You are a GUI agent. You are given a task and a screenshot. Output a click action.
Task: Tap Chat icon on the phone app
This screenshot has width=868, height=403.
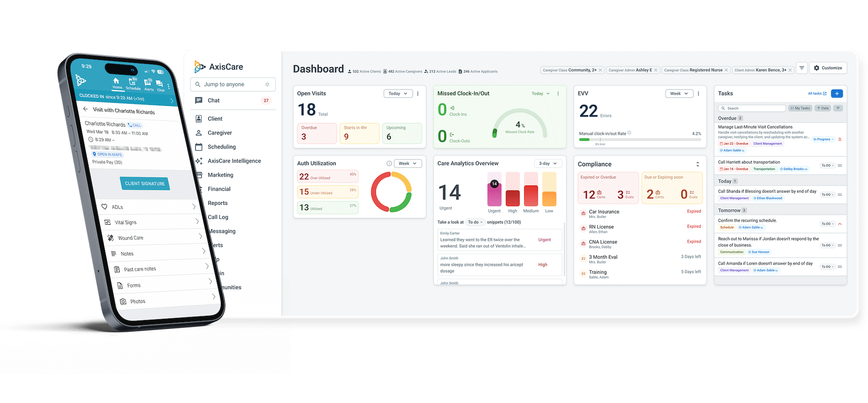pos(160,85)
